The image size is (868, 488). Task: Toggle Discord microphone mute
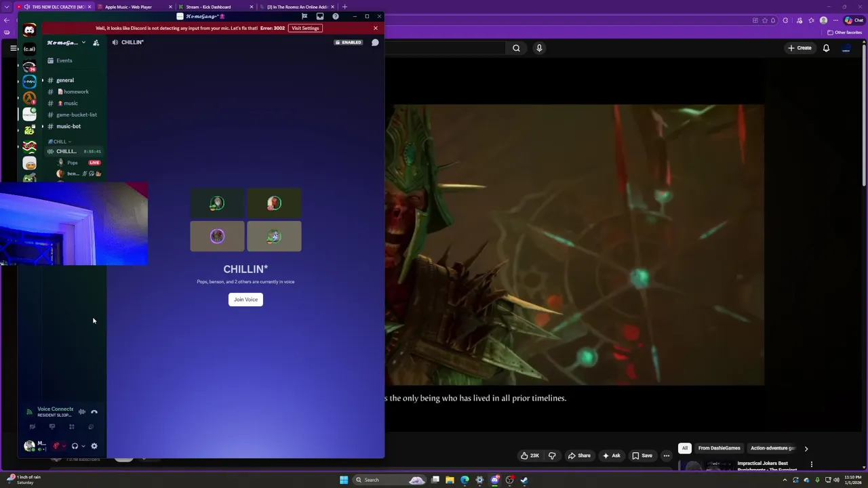(56, 446)
